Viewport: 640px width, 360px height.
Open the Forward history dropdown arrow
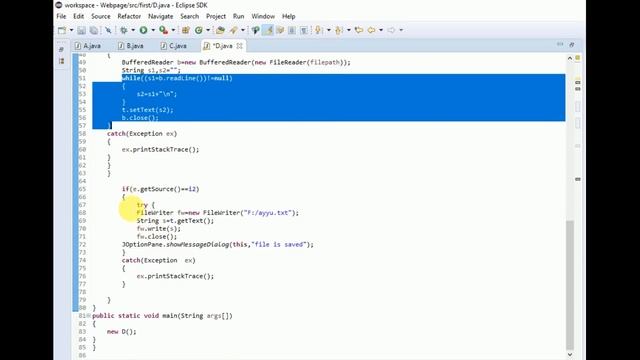(401, 30)
